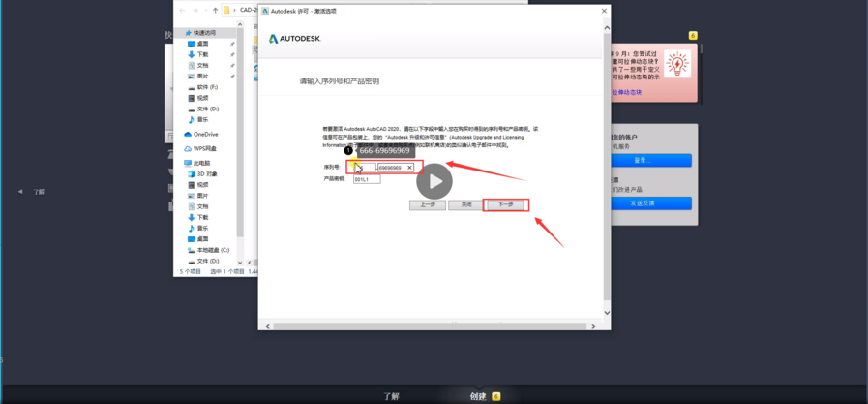The height and width of the screenshot is (404, 868).
Task: Click the 发送反馈 button in AutoCAD
Action: point(651,203)
